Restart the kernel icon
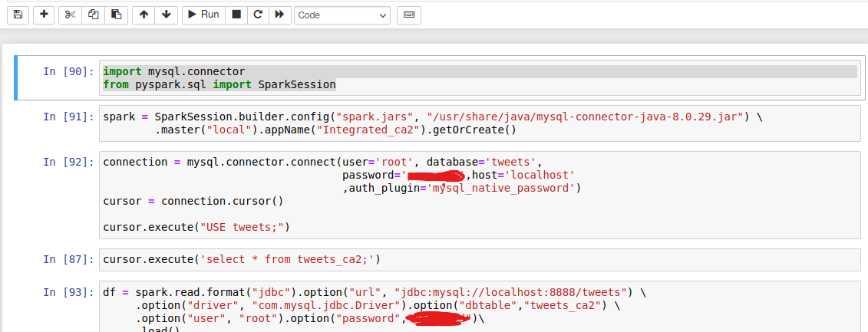Screen dimensions: 868x332 [x=257, y=15]
